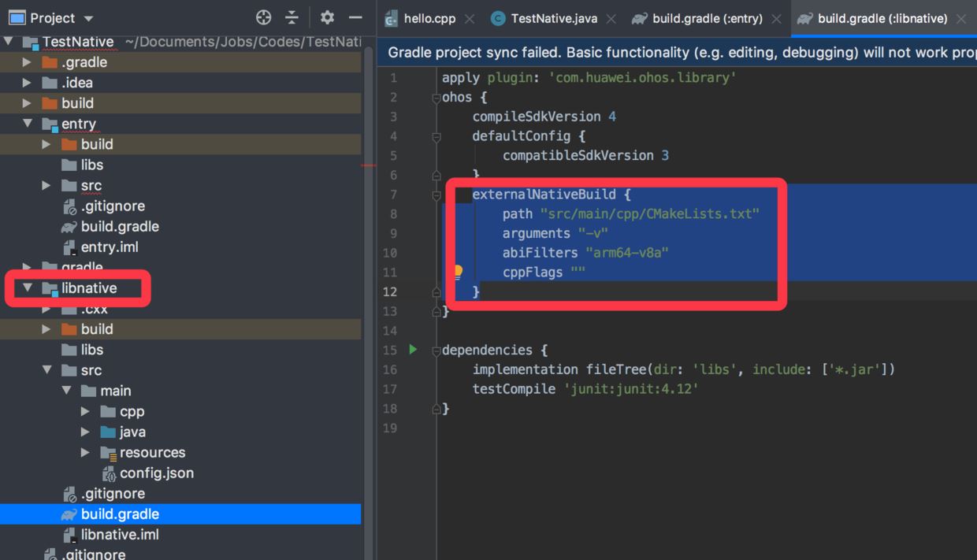Click the locate/scroll-from-source target icon
The image size is (977, 560).
tap(264, 17)
